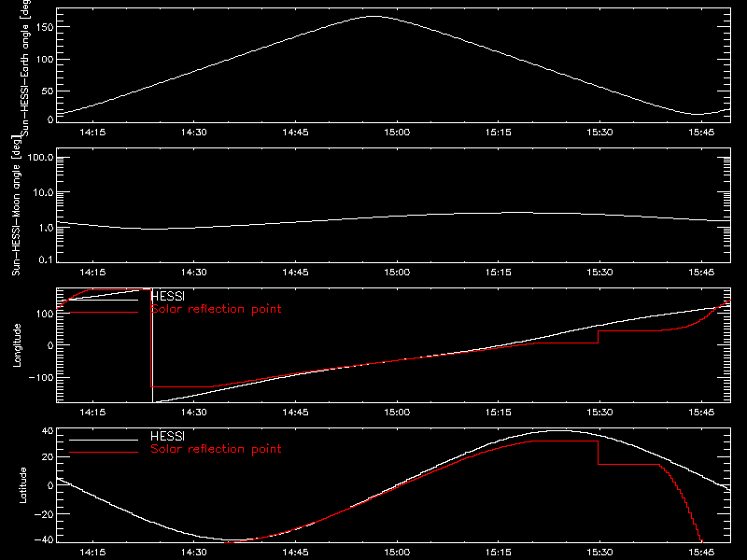This screenshot has height=560, width=747.
Task: Click 14:45 time label under Latitude plot
Action: pos(295,553)
